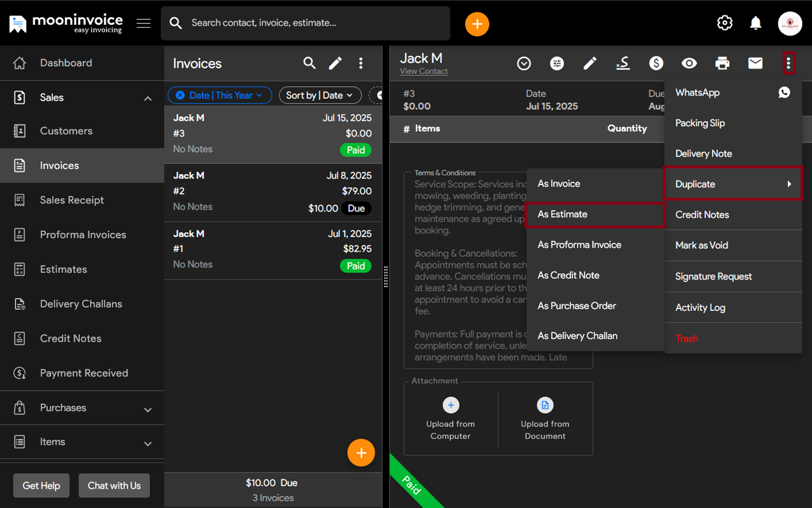Select As Invoice duplicate option
Image resolution: width=812 pixels, height=508 pixels.
click(595, 183)
